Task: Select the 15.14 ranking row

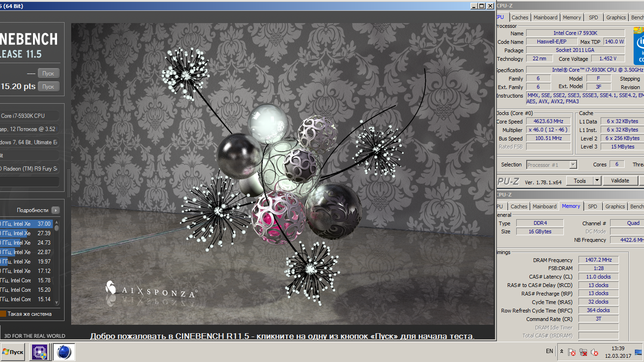Action: [x=27, y=299]
